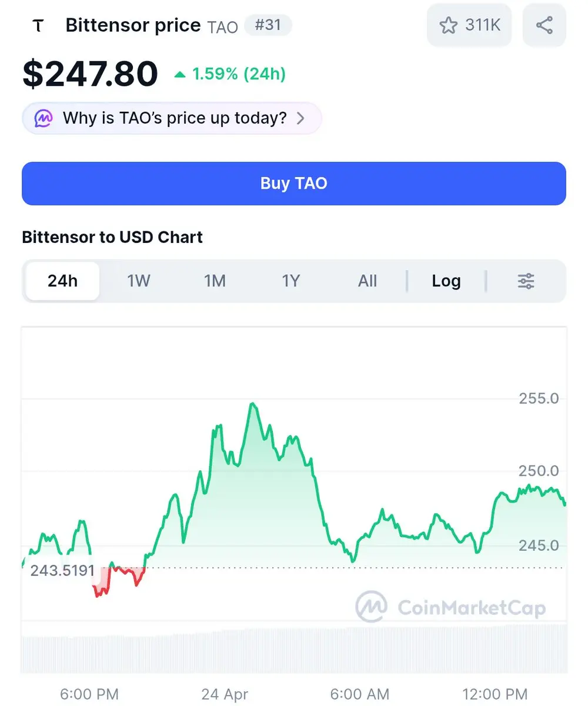Click the chart peak near 255.0
The width and height of the screenshot is (588, 706).
click(253, 404)
